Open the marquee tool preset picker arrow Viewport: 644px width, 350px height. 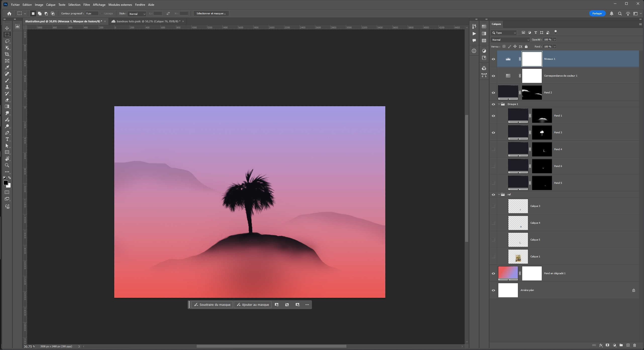(25, 14)
